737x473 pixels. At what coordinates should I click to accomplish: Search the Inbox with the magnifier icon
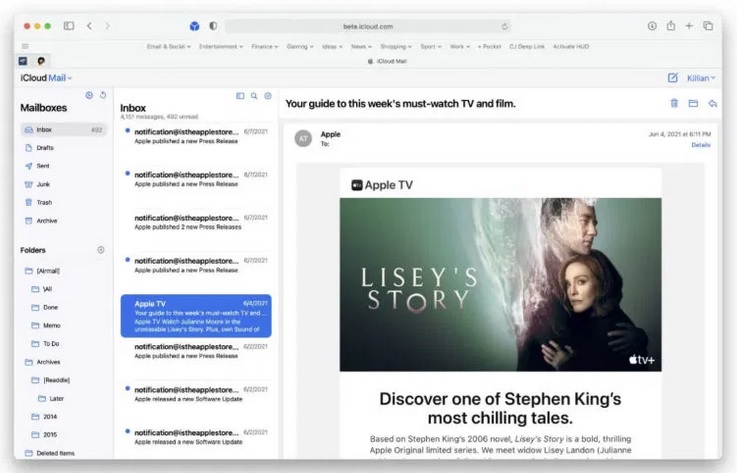[254, 96]
